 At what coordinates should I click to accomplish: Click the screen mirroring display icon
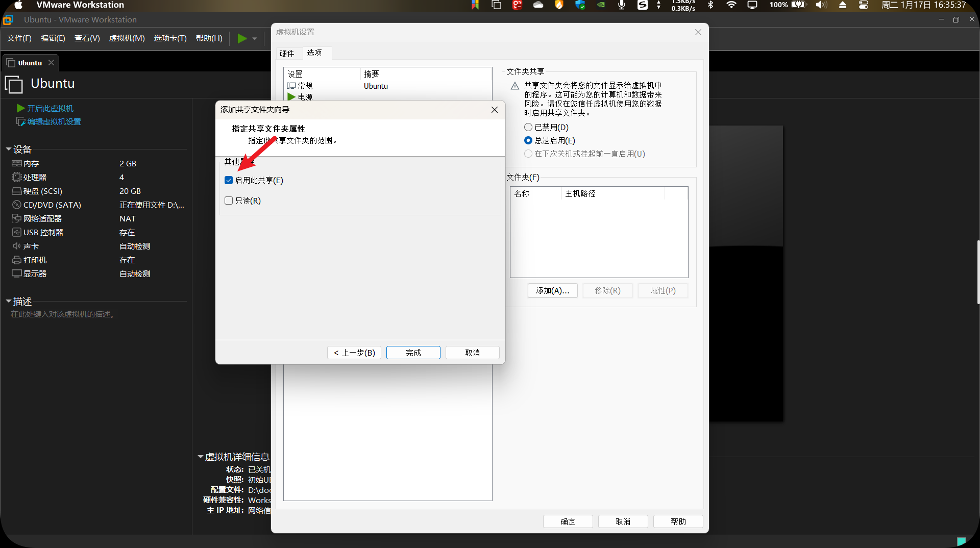coord(752,5)
